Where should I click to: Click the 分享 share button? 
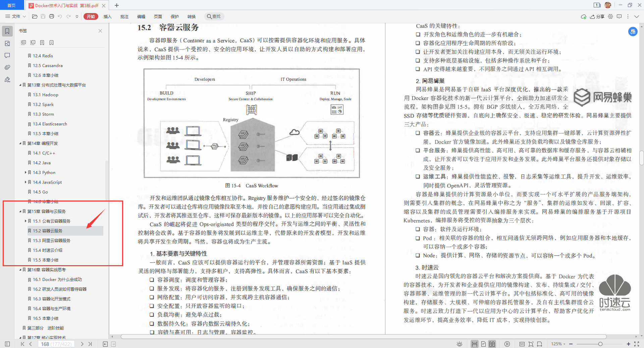point(597,16)
